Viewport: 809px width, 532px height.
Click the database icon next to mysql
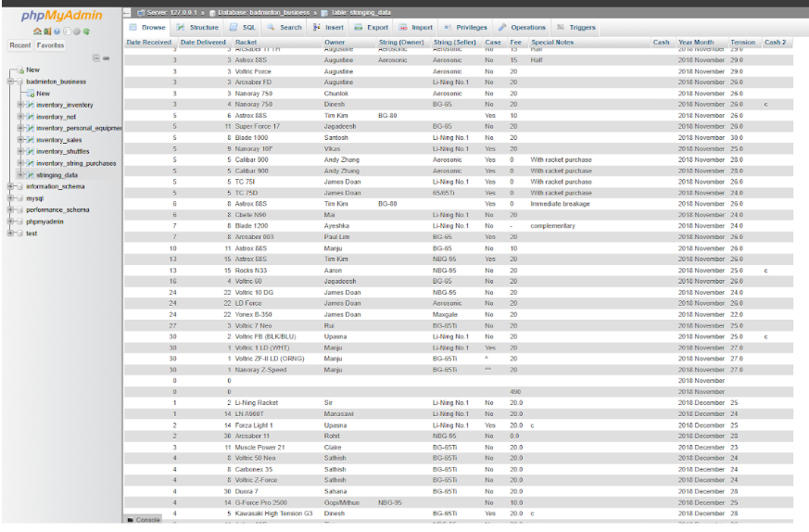coord(20,198)
